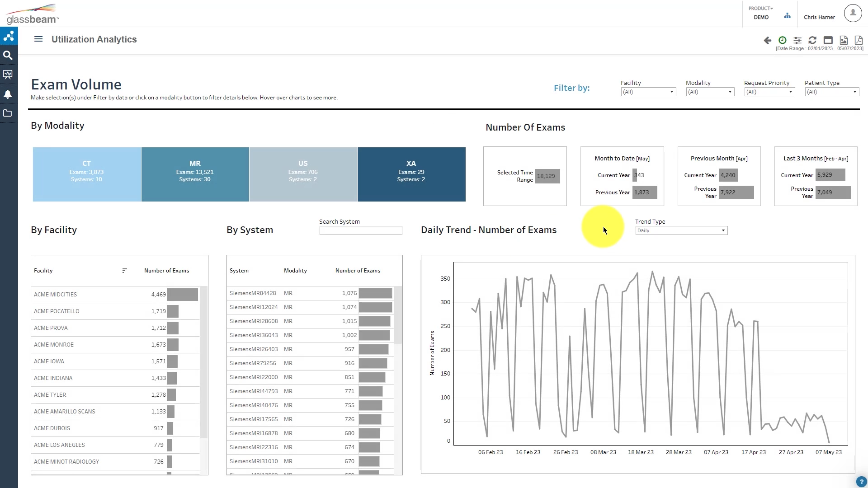This screenshot has width=868, height=488.
Task: Sort facilities using the sort control
Action: point(125,271)
